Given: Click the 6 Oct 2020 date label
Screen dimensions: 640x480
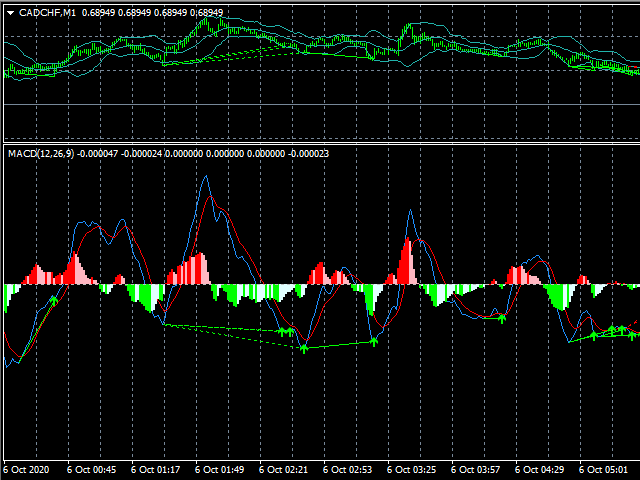Looking at the screenshot, I should click(x=26, y=469).
